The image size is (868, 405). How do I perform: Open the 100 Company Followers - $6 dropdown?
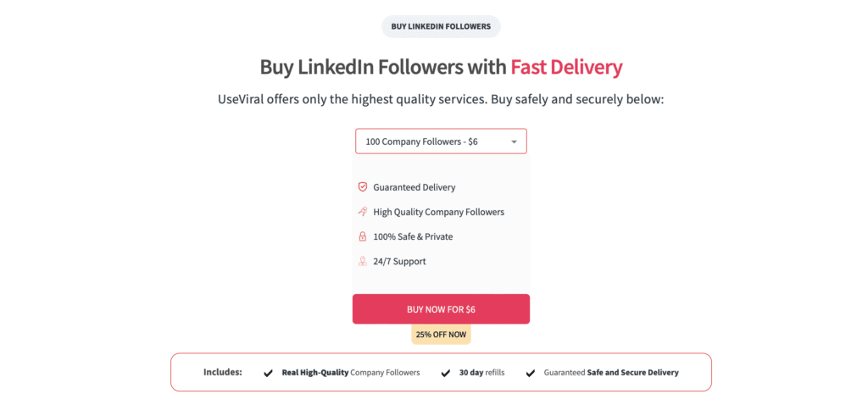click(441, 141)
